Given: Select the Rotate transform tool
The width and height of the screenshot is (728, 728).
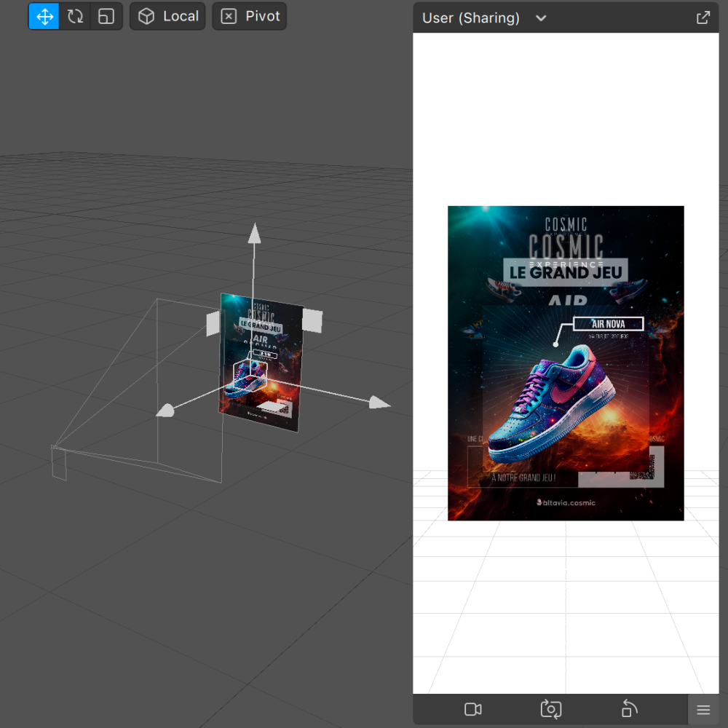Looking at the screenshot, I should [x=75, y=16].
